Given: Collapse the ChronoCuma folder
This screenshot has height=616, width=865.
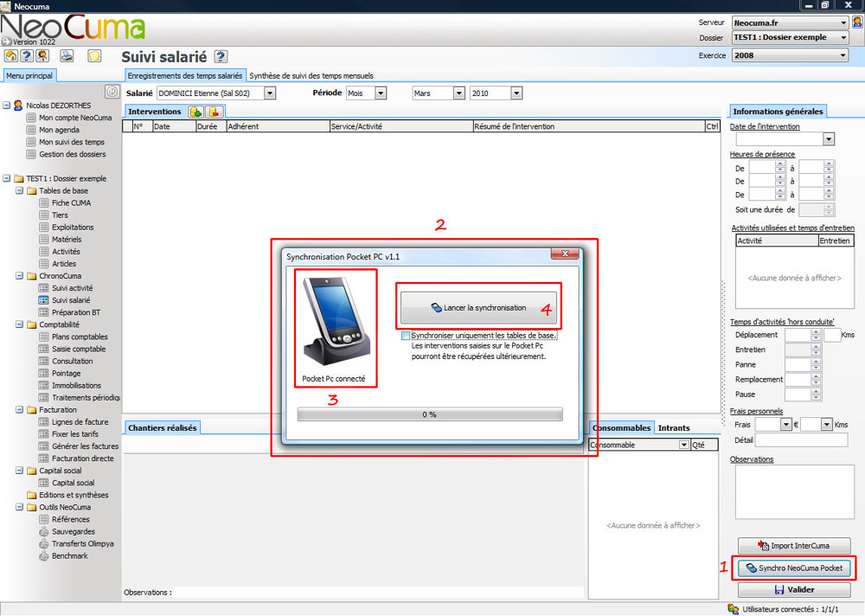Looking at the screenshot, I should tap(19, 275).
